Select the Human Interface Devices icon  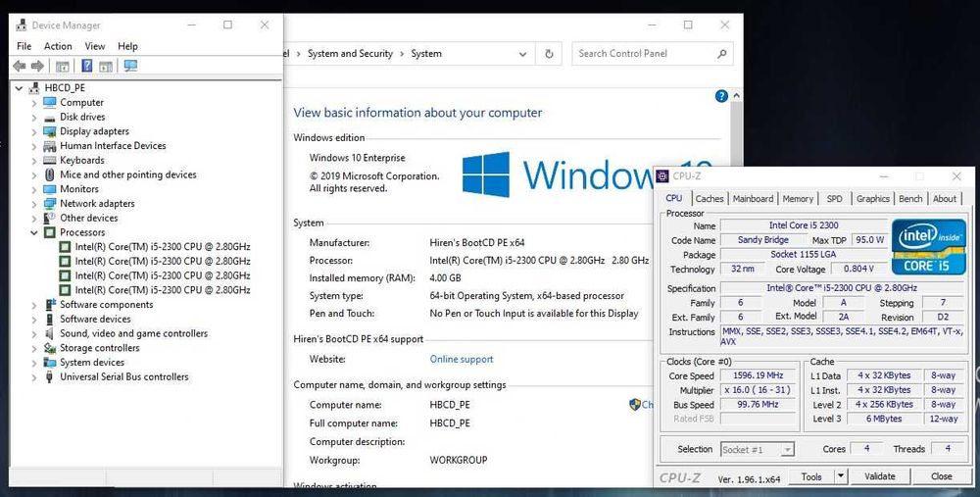pyautogui.click(x=49, y=146)
